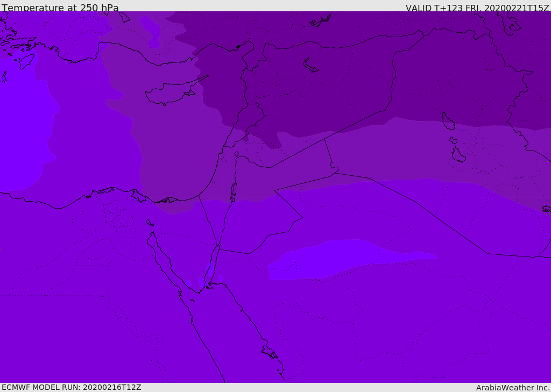This screenshot has width=551, height=392.
Task: Click the 'ECMWF MODEL RUN: 20200216T12Z' footer text
Action: 72,387
